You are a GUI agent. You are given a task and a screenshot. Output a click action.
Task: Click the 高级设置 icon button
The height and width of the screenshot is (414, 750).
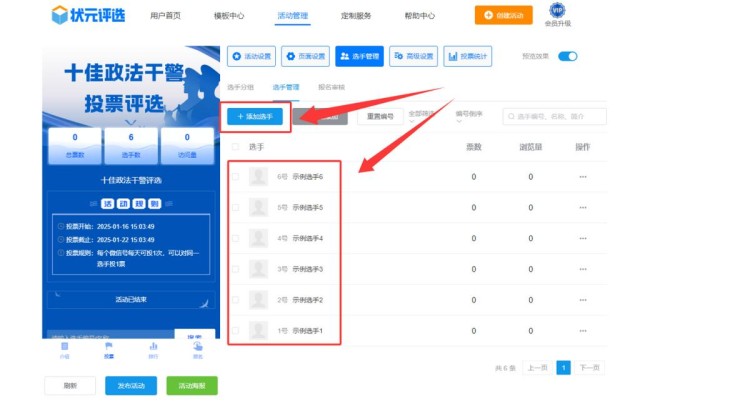point(412,57)
